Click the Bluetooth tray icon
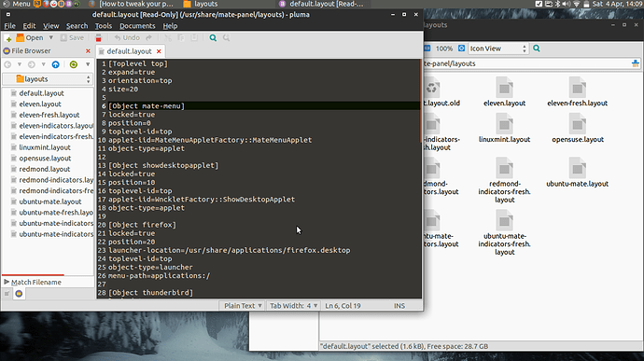Viewport: 644px width, 361px height. pos(558,4)
